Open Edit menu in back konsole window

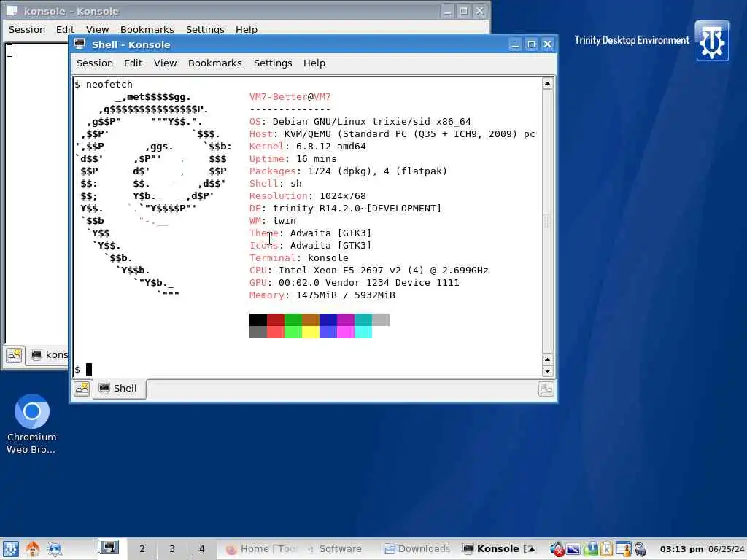65,29
